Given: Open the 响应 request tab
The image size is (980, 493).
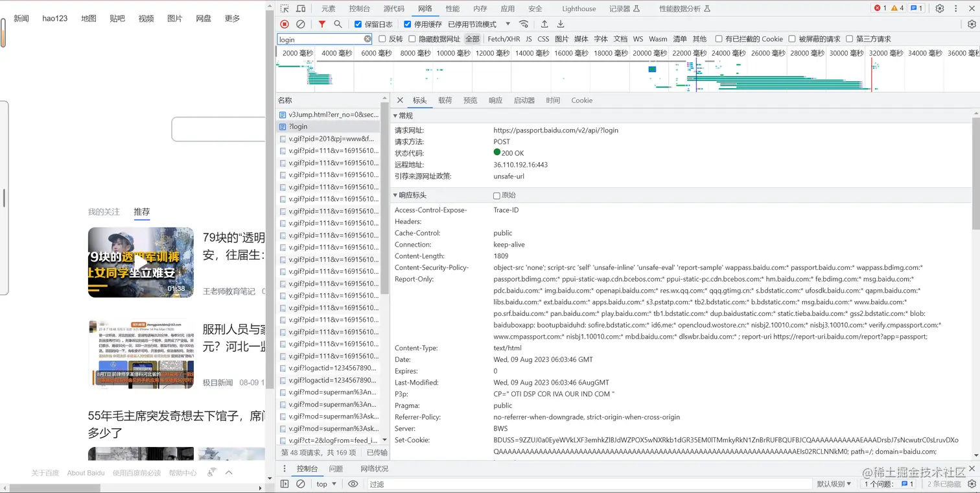Looking at the screenshot, I should pyautogui.click(x=496, y=101).
